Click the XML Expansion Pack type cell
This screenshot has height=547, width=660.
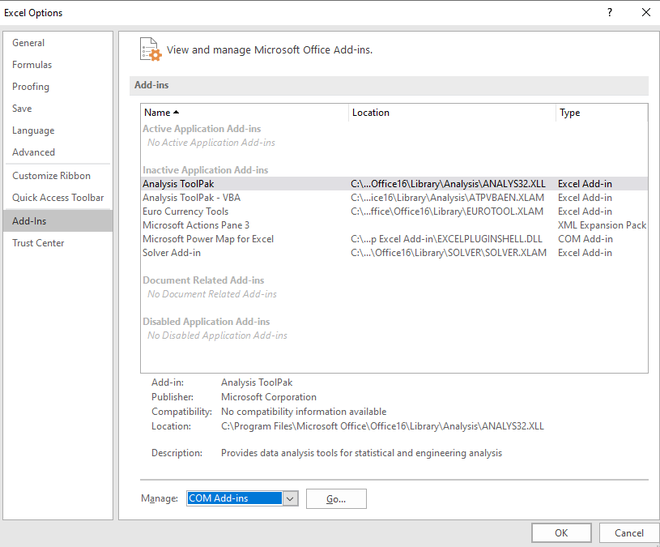[x=602, y=225]
